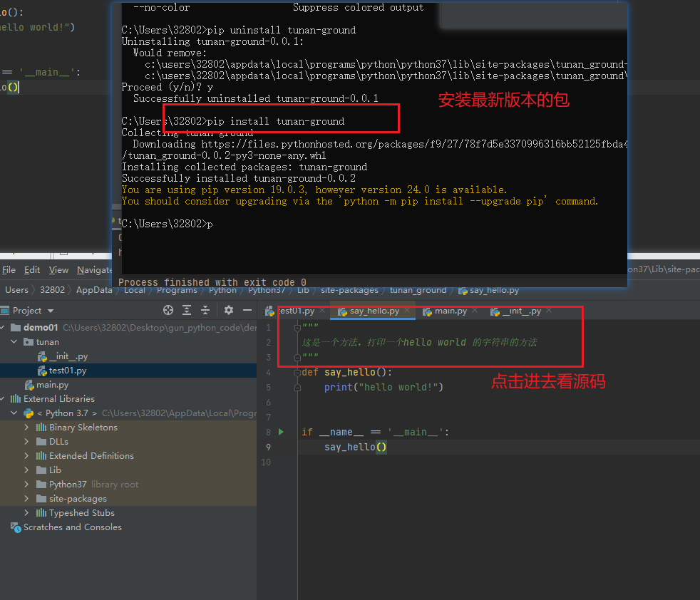This screenshot has height=600, width=700.
Task: Toggle docstring fold marker on line 1
Action: click(296, 327)
